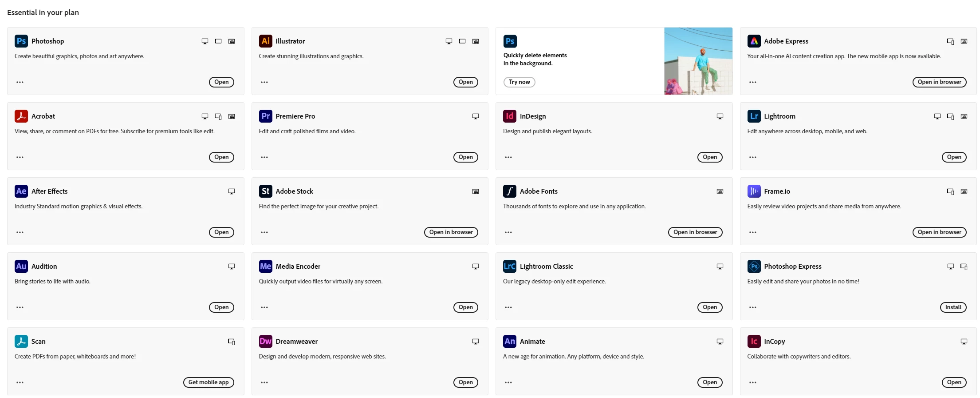Click the Audition Au icon

tap(21, 266)
